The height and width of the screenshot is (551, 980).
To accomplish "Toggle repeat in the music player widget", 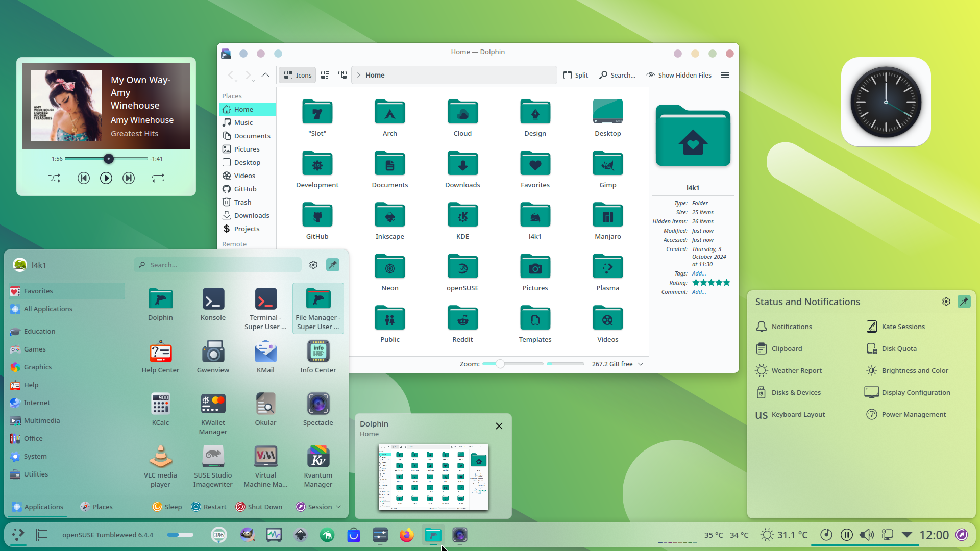I will pos(158,178).
